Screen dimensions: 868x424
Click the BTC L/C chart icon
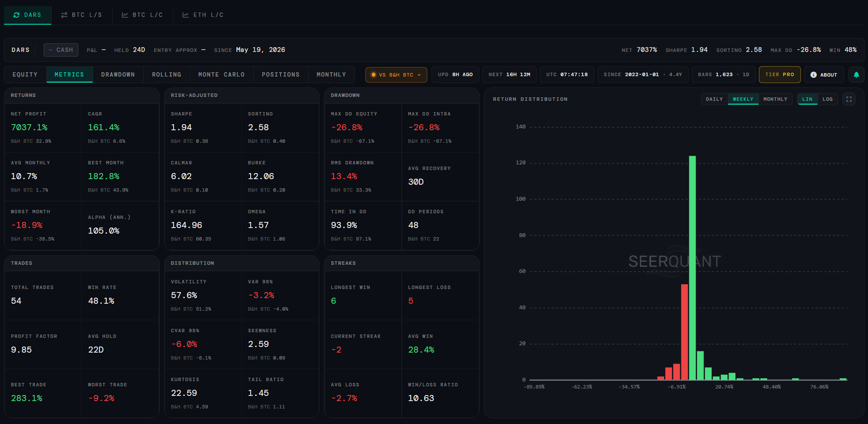(125, 15)
